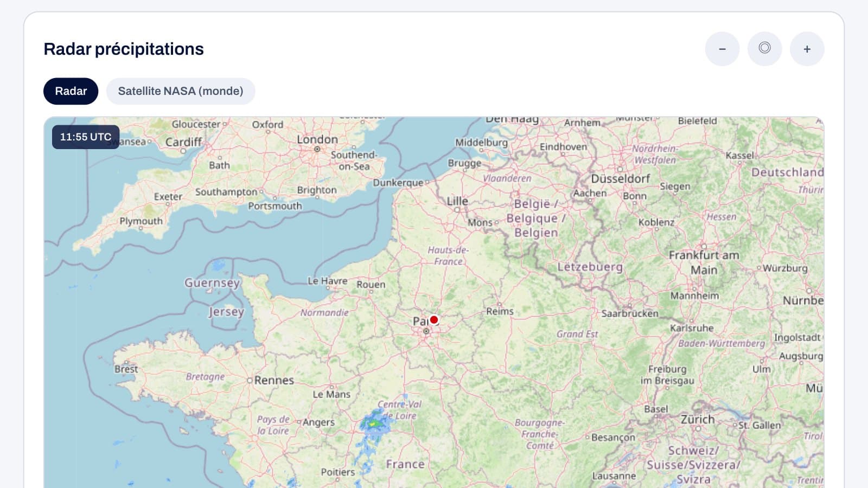Click the Lille city label

pos(457,201)
